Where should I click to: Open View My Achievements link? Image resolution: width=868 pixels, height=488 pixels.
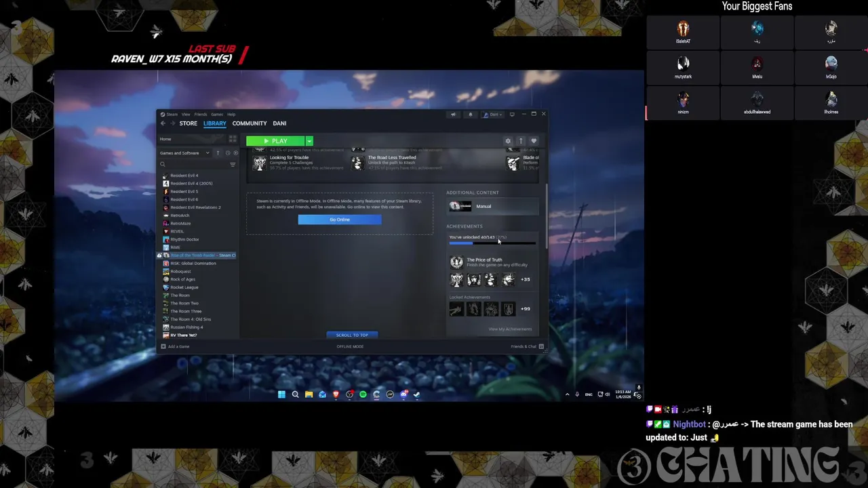pyautogui.click(x=510, y=329)
